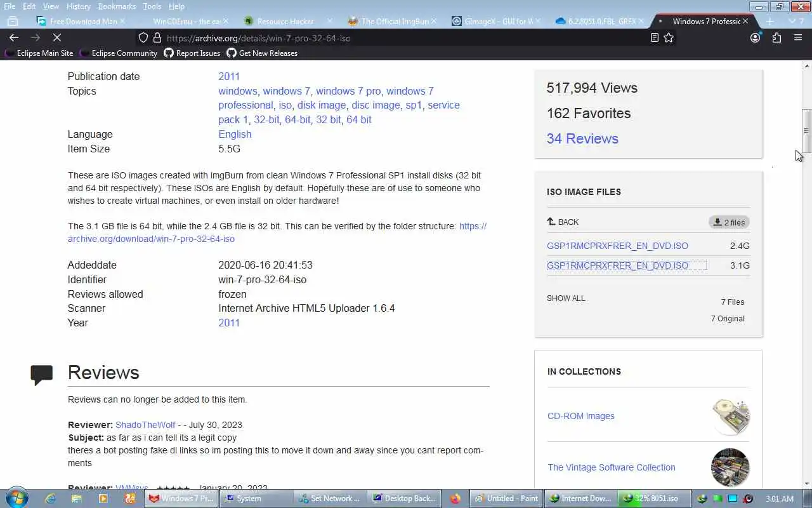
Task: Open the 34 Reviews link
Action: tap(582, 138)
